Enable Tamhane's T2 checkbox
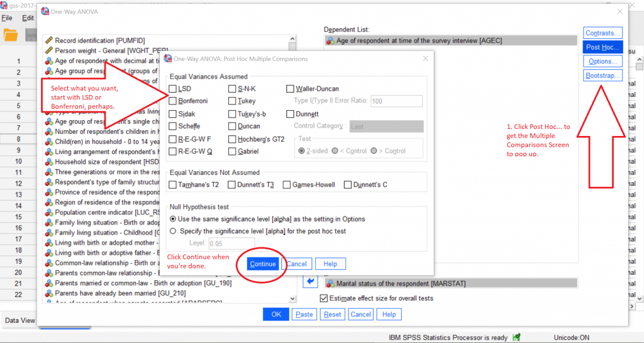The height and width of the screenshot is (343, 644). 172,185
